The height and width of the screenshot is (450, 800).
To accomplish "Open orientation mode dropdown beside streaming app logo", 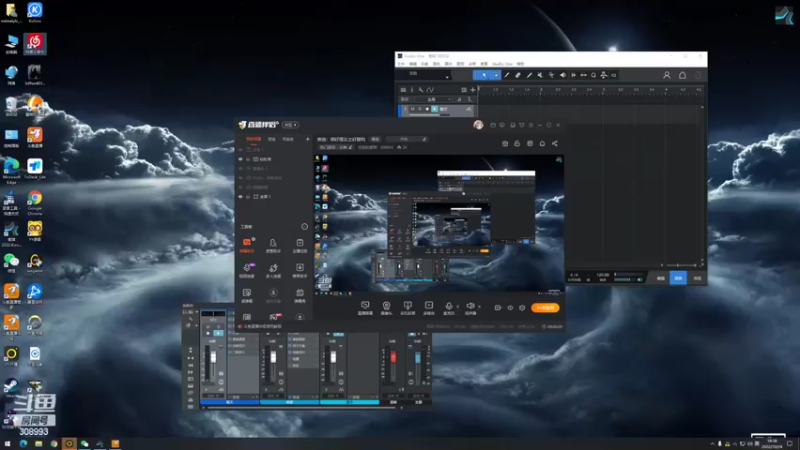I will click(x=290, y=125).
